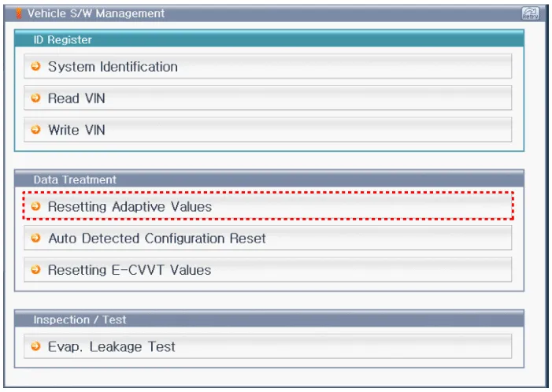The image size is (552, 392).
Task: Click the orange arrow icon beside Write VIN
Action: pyautogui.click(x=35, y=130)
